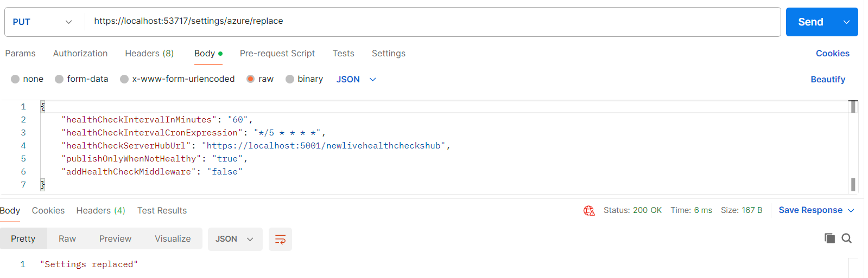Click the closing brace on line 7

(x=43, y=185)
